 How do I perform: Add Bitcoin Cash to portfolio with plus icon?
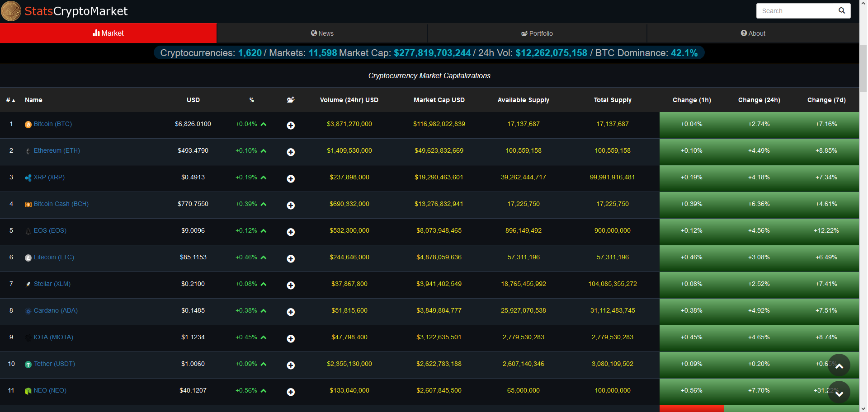[291, 205]
